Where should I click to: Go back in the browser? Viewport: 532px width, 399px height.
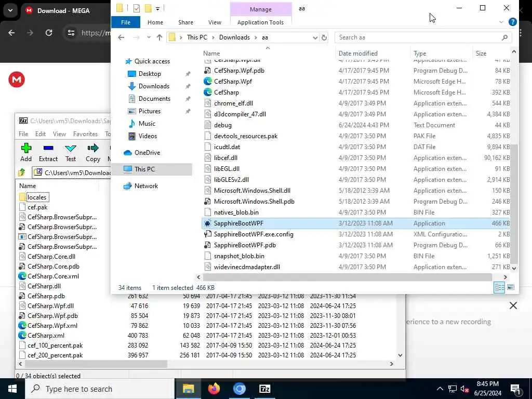11,33
